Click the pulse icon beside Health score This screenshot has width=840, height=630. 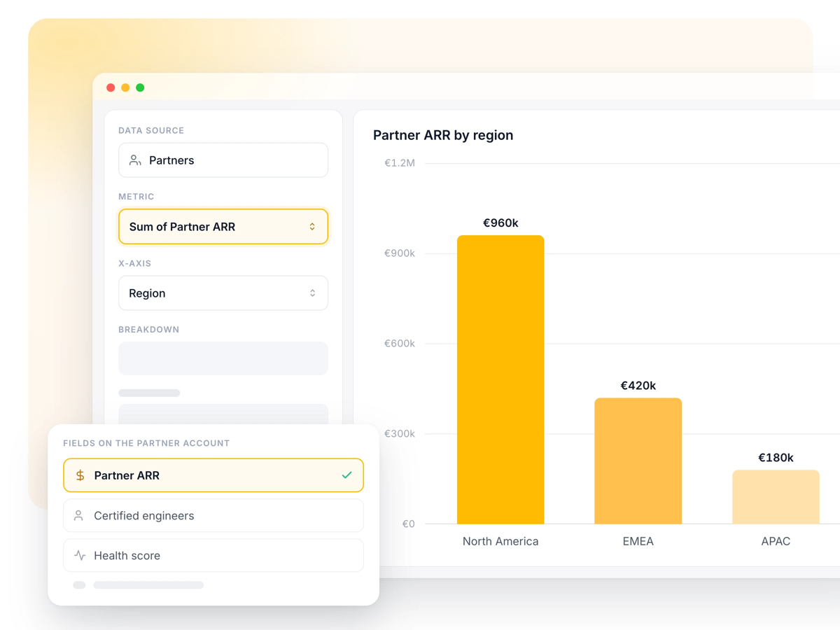[x=80, y=555]
